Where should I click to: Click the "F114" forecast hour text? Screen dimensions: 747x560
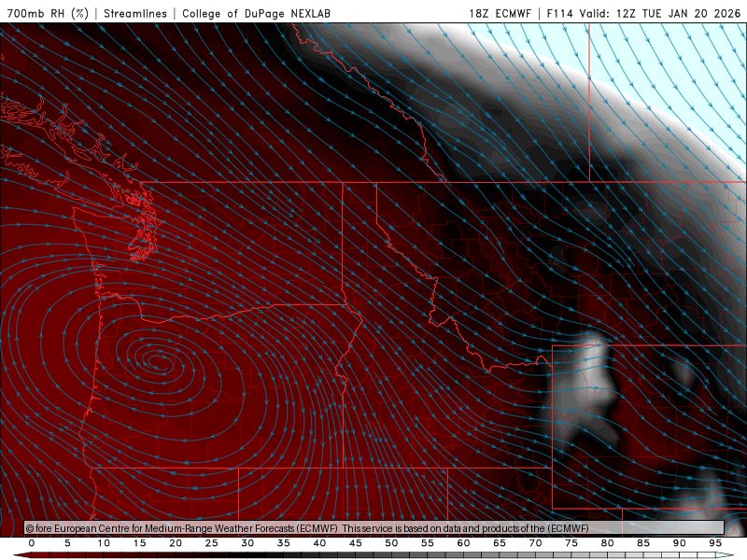click(x=559, y=13)
